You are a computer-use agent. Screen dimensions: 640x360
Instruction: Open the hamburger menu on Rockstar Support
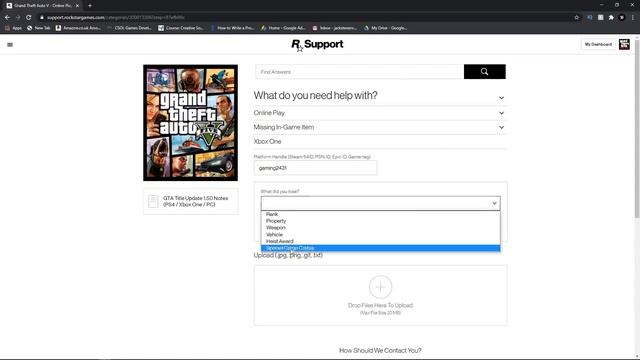click(10, 44)
